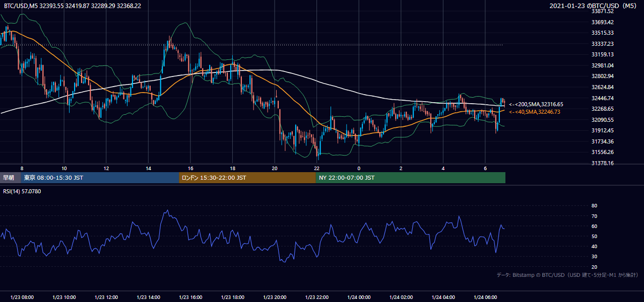Select the 32090.55 price axis label
Image resolution: width=644 pixels, height=302 pixels.
[602, 120]
